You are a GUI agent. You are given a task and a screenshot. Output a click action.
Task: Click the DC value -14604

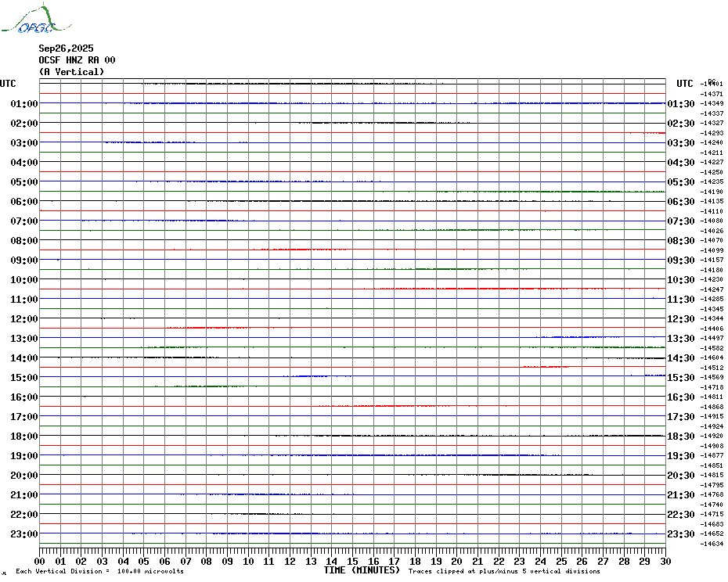(712, 357)
